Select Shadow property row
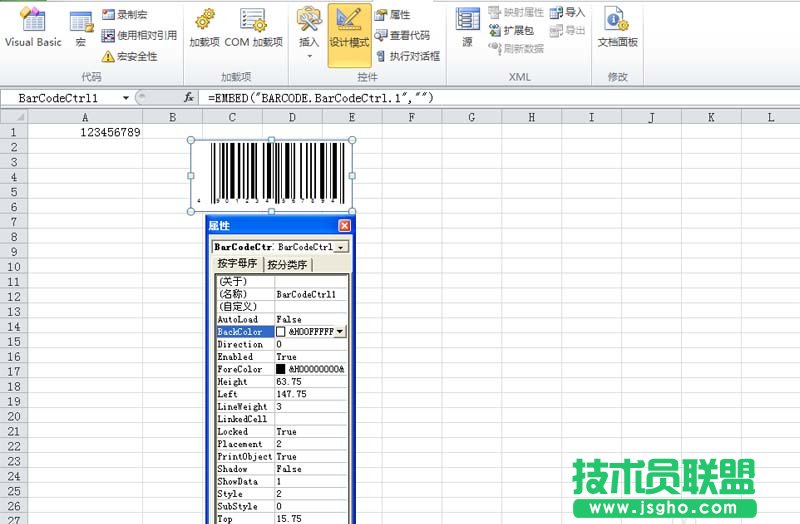This screenshot has height=524, width=800. click(282, 469)
